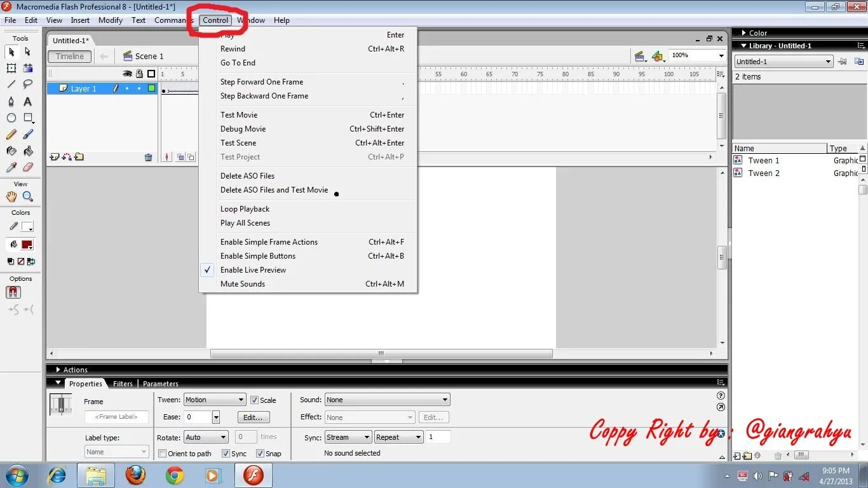The height and width of the screenshot is (488, 868).
Task: Choose the Free Transform tool
Action: 11,68
